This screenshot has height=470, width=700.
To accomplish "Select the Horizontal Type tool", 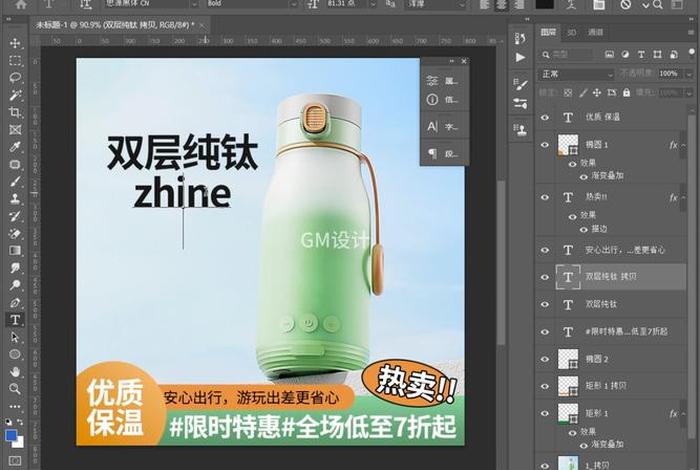I will pyautogui.click(x=15, y=320).
